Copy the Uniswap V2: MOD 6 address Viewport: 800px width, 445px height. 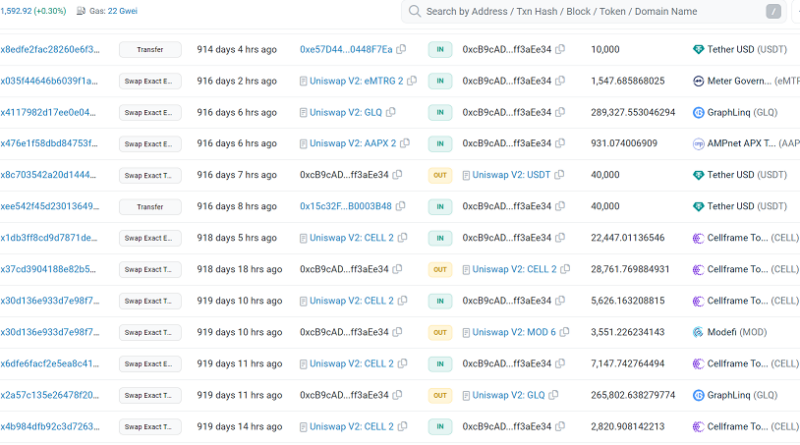565,332
